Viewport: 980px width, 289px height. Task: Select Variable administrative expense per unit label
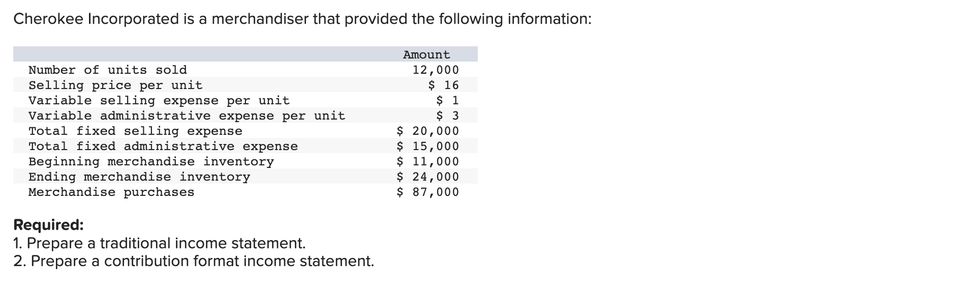[x=187, y=115]
